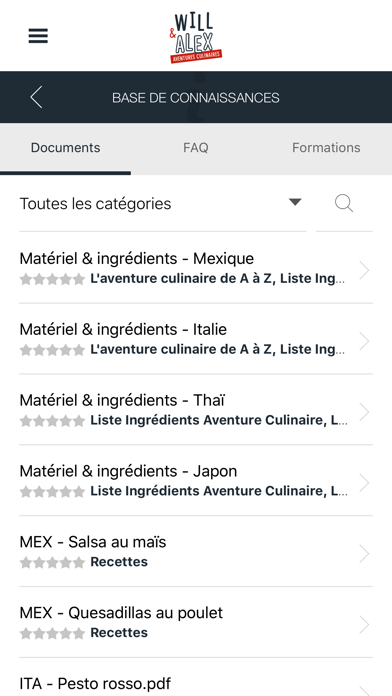This screenshot has height=696, width=392.
Task: Switch to the Formations tab
Action: 326,148
